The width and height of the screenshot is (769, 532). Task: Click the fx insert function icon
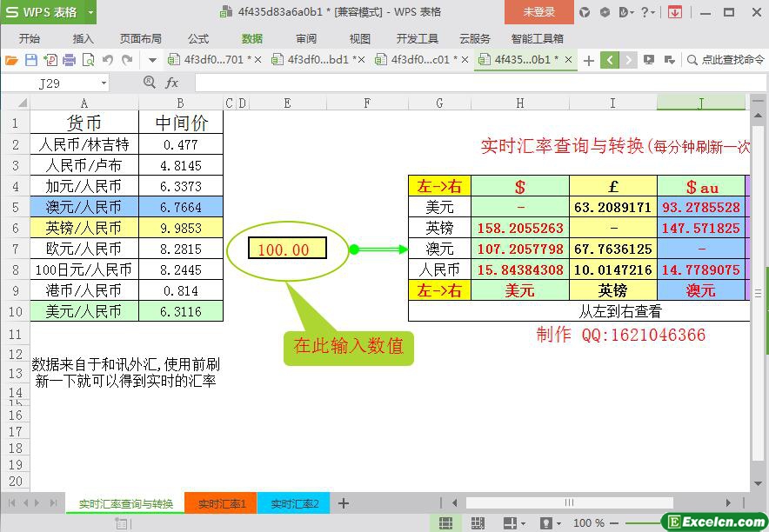[x=171, y=83]
